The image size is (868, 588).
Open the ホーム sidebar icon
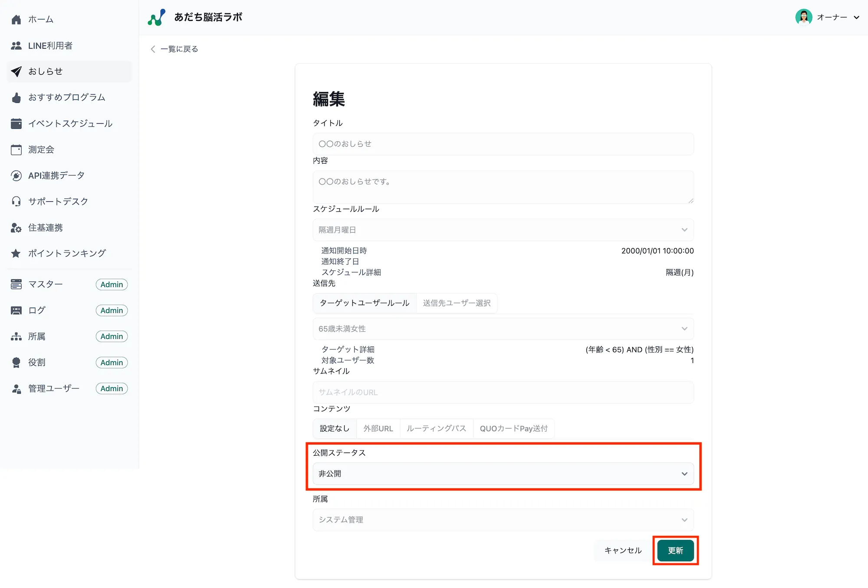(16, 19)
